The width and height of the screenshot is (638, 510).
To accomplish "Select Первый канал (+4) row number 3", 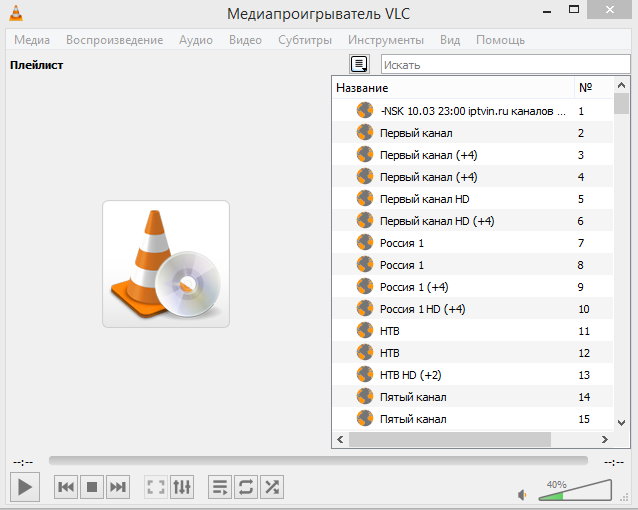I will [473, 155].
